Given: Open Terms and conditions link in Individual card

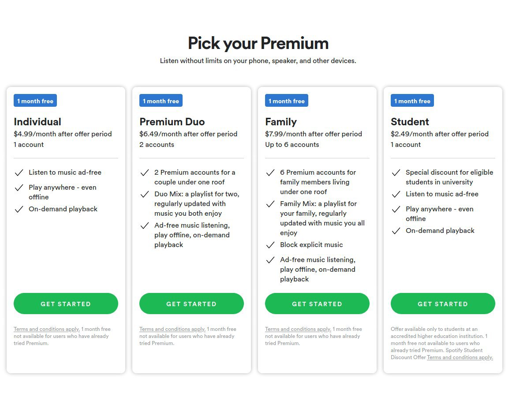Looking at the screenshot, I should pyautogui.click(x=47, y=329).
